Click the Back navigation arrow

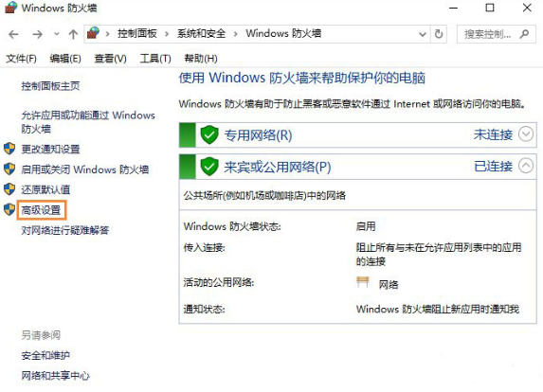coord(13,34)
